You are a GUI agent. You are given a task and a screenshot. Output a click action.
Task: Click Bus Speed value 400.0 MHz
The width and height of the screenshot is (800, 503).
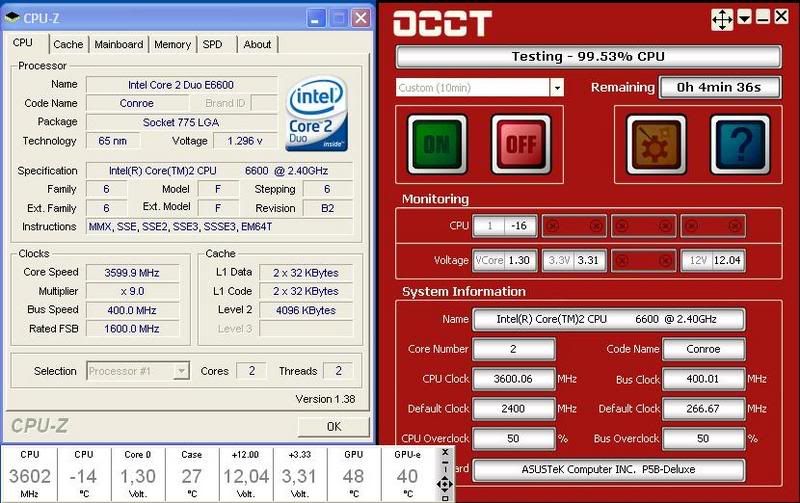(x=132, y=310)
